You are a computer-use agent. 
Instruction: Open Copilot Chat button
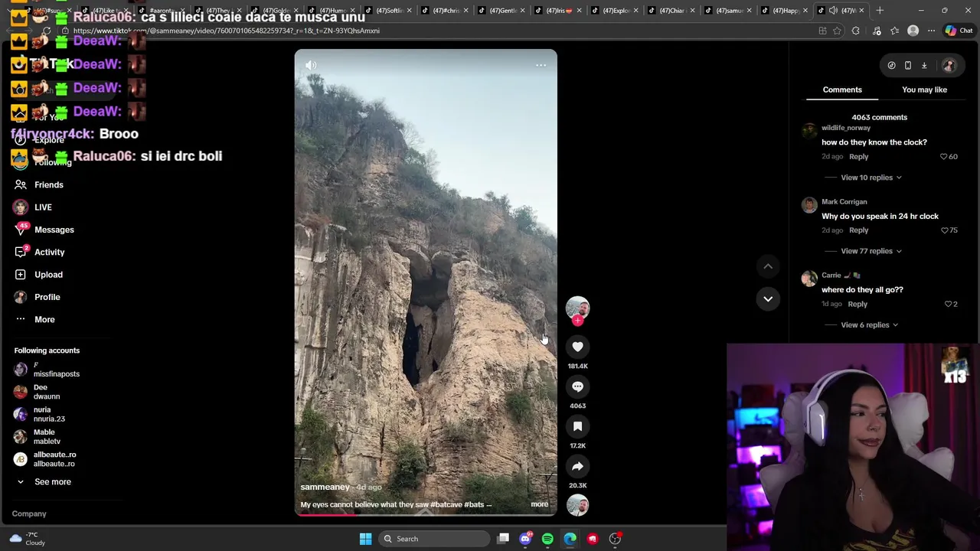coord(959,31)
